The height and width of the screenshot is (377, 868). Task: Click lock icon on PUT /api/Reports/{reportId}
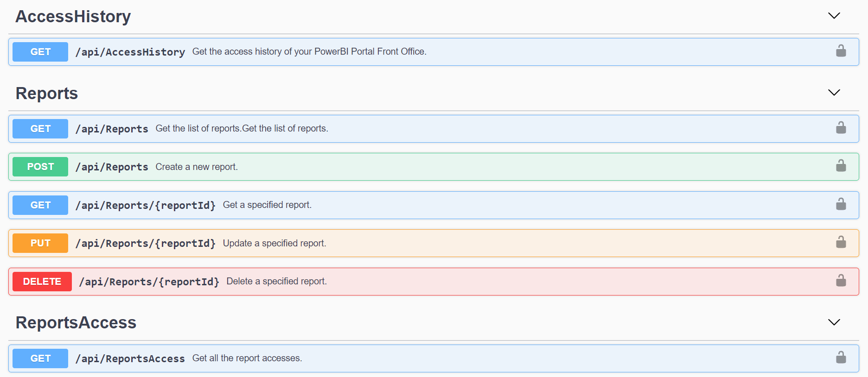click(841, 242)
